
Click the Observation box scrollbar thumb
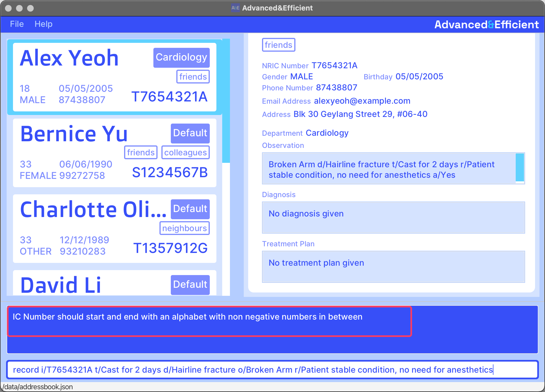[x=520, y=167]
